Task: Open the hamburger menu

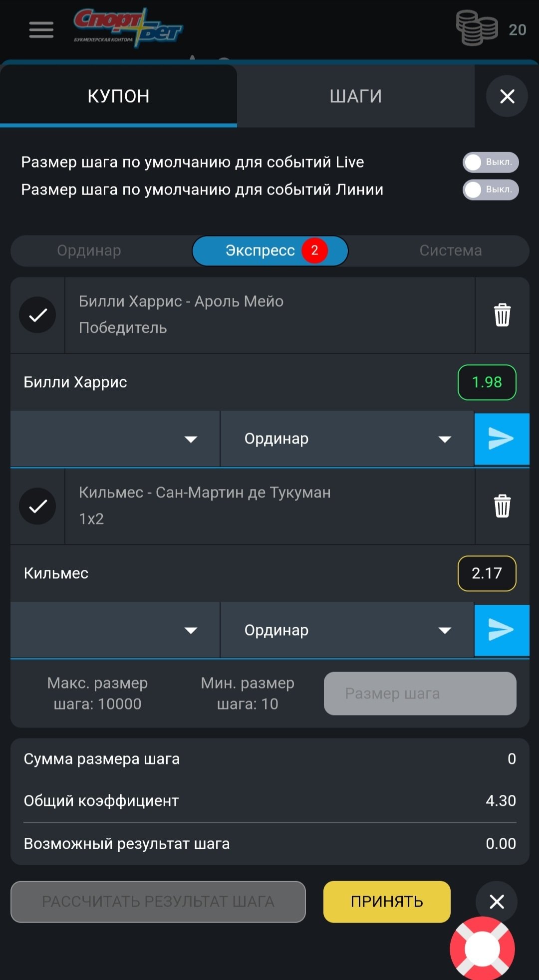Action: coord(41,30)
